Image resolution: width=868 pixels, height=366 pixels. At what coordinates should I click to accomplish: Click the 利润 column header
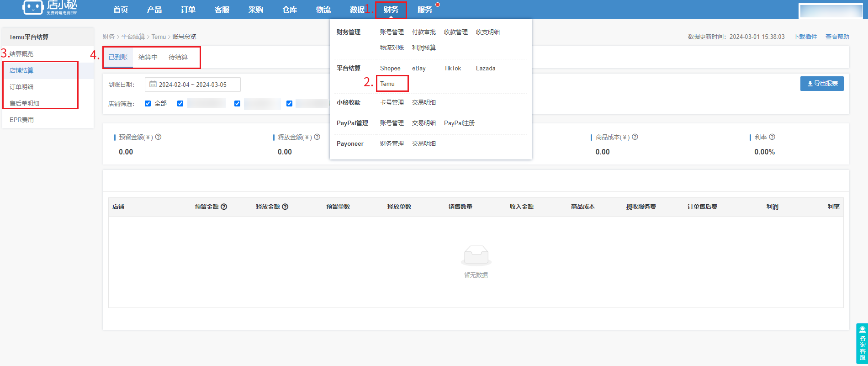(773, 207)
